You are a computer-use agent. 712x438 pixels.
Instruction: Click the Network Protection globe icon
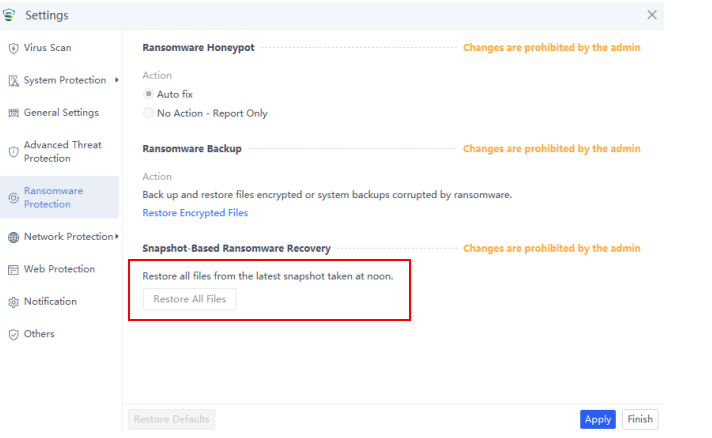pos(13,237)
